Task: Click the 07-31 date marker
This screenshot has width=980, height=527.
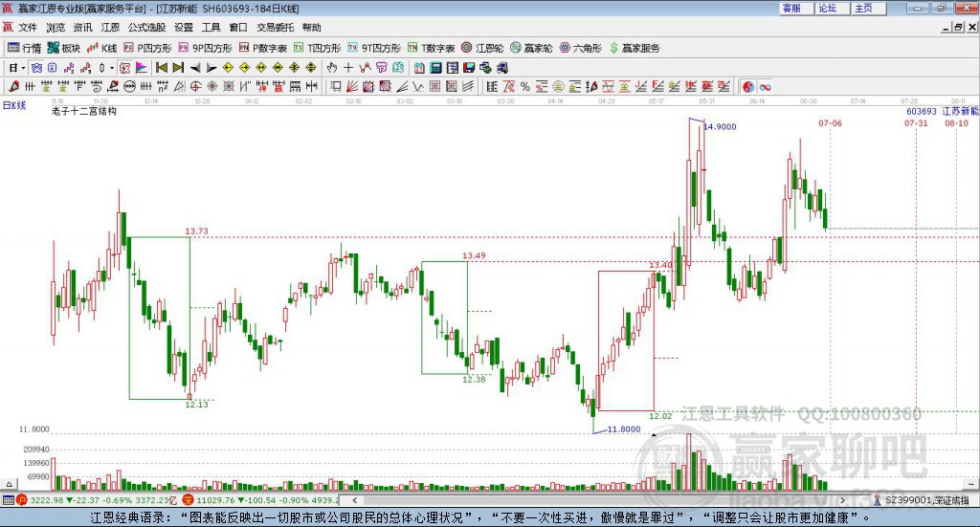Action: pyautogui.click(x=916, y=123)
